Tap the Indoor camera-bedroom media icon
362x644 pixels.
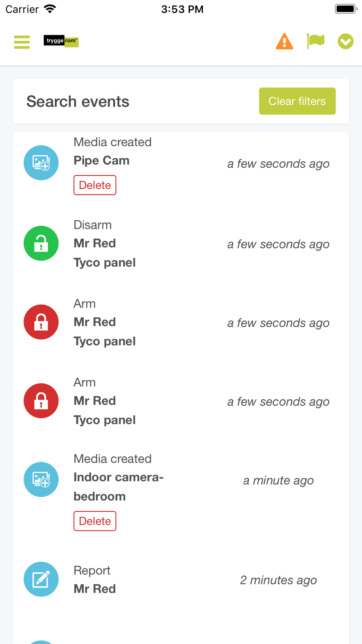click(41, 480)
